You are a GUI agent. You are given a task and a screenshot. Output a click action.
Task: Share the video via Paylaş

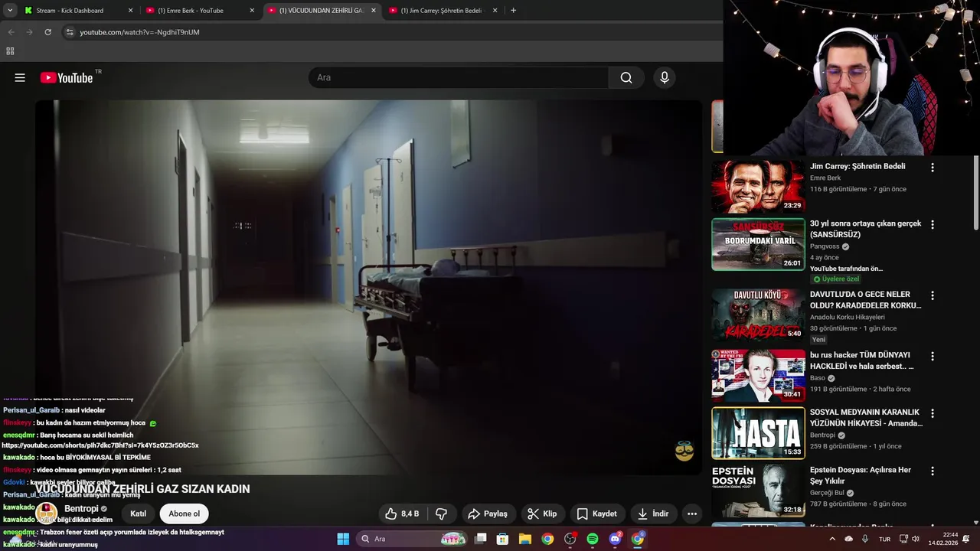(x=488, y=514)
